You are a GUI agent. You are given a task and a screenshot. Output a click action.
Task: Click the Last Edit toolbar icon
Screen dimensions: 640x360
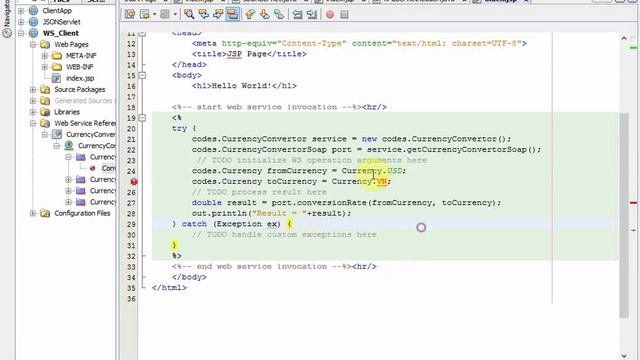[x=130, y=15]
